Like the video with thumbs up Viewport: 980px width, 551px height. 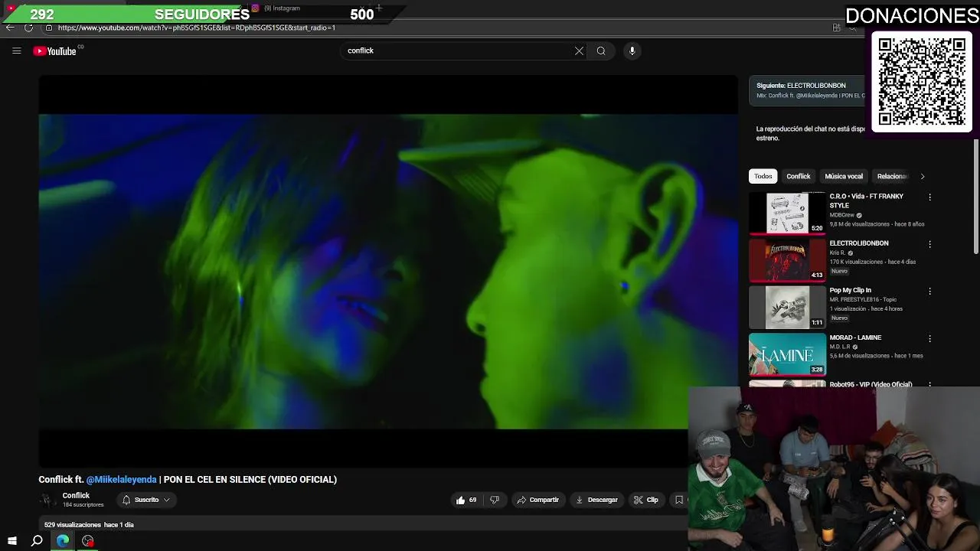[x=466, y=500]
